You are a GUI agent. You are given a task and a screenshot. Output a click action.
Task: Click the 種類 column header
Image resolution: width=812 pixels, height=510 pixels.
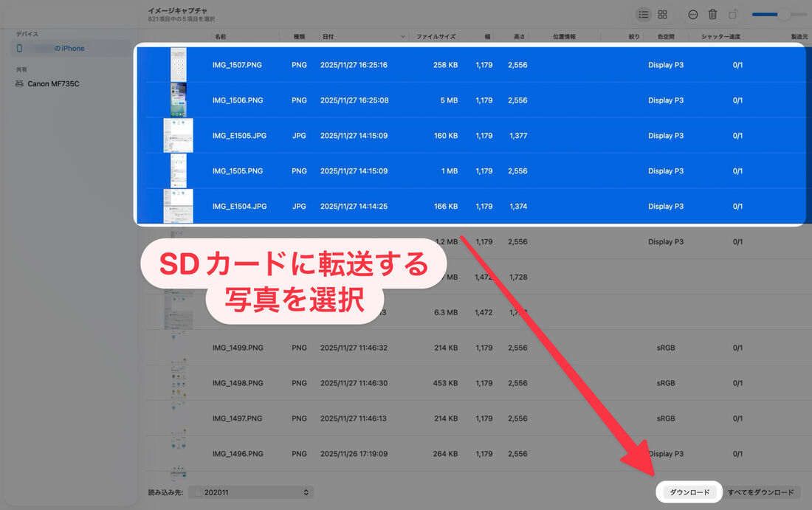pyautogui.click(x=297, y=35)
